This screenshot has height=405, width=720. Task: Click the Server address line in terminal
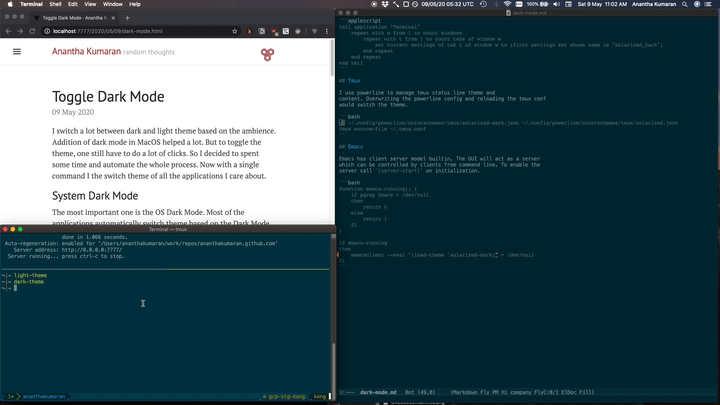(x=68, y=250)
